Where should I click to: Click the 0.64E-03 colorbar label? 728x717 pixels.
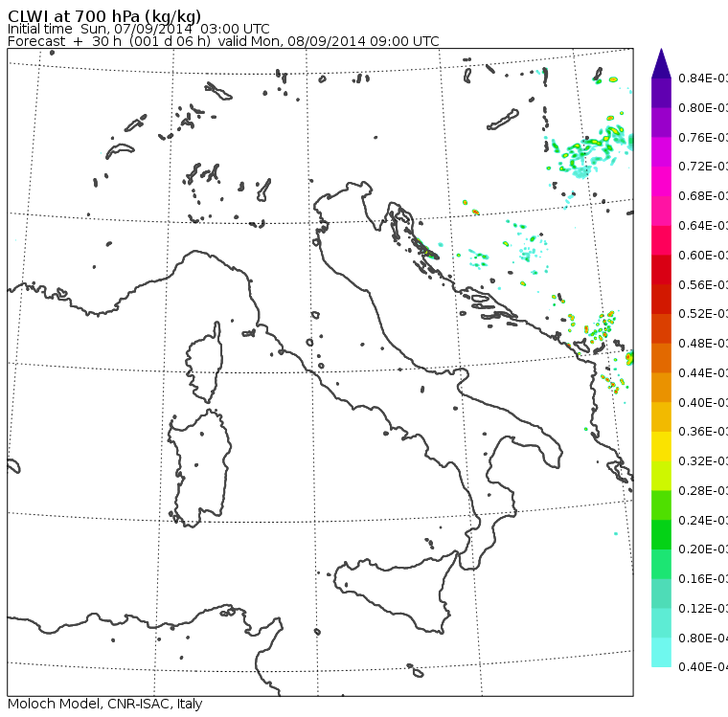click(x=703, y=226)
